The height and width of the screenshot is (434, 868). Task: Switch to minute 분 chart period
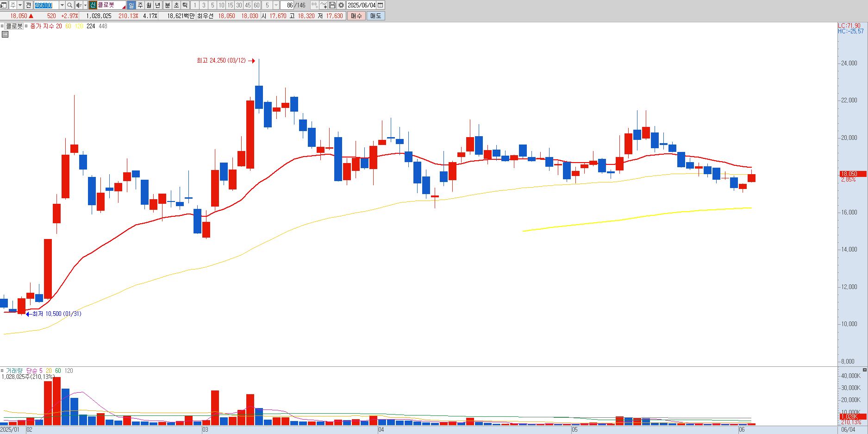coord(168,5)
